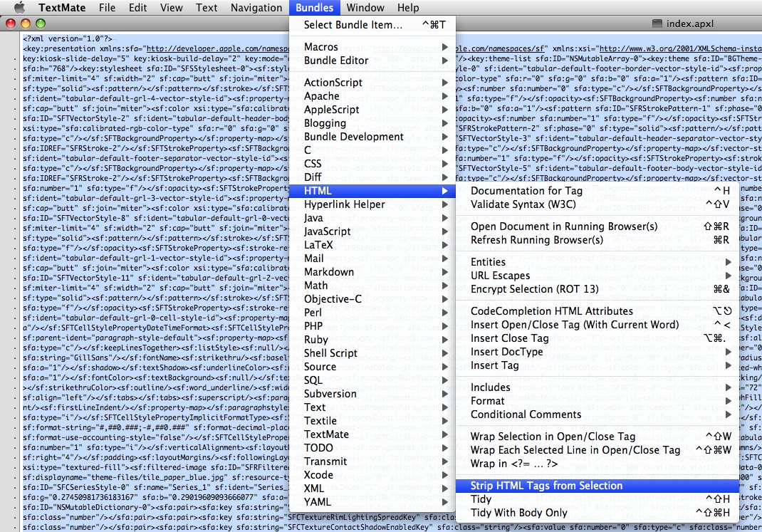
Task: Open the Navigation menu
Action: click(x=256, y=8)
